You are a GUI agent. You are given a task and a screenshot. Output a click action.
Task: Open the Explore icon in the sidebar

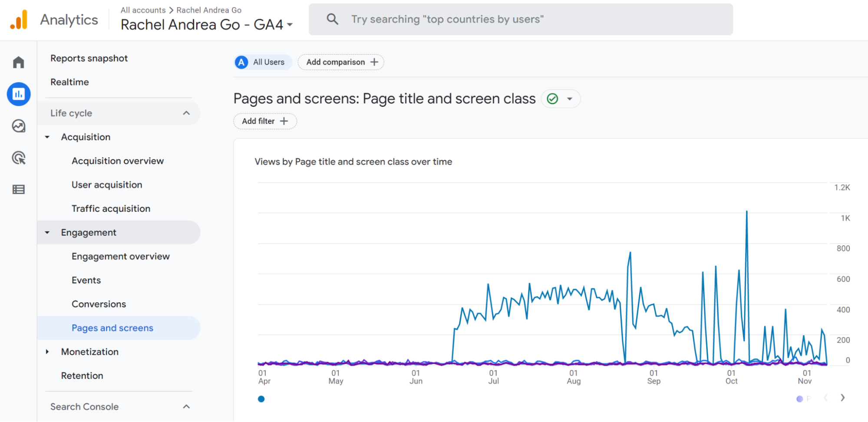pos(19,126)
